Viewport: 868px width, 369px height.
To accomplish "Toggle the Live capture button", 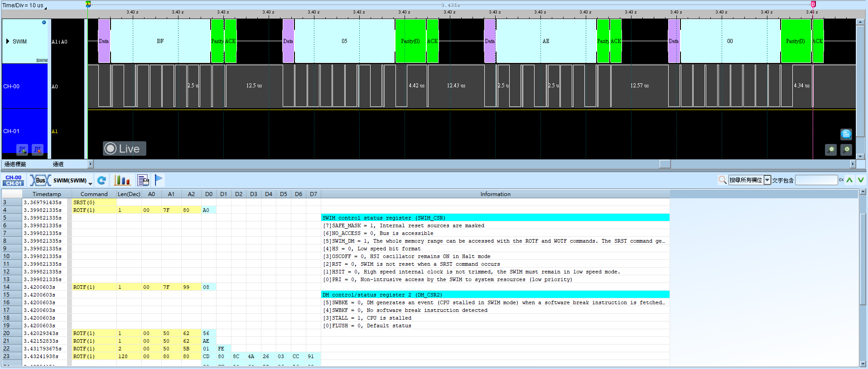I will [x=124, y=149].
